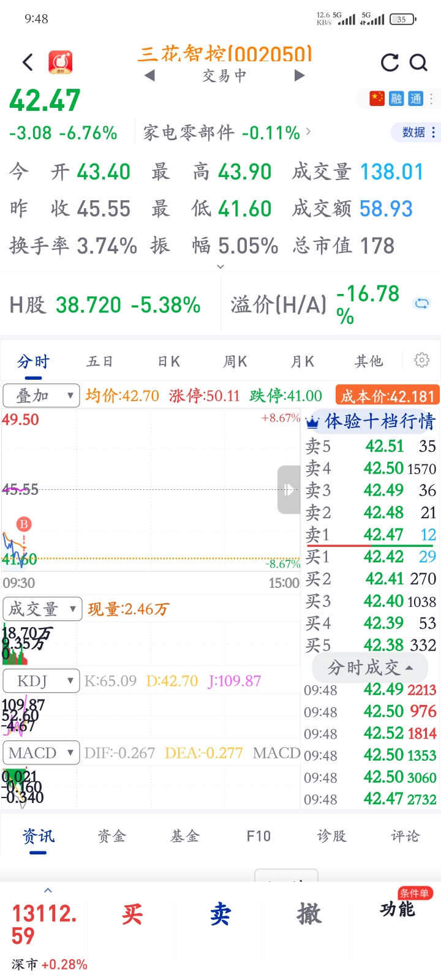Image resolution: width=441 pixels, height=980 pixels.
Task: Open the 成交量 indicator dropdown
Action: (x=42, y=609)
